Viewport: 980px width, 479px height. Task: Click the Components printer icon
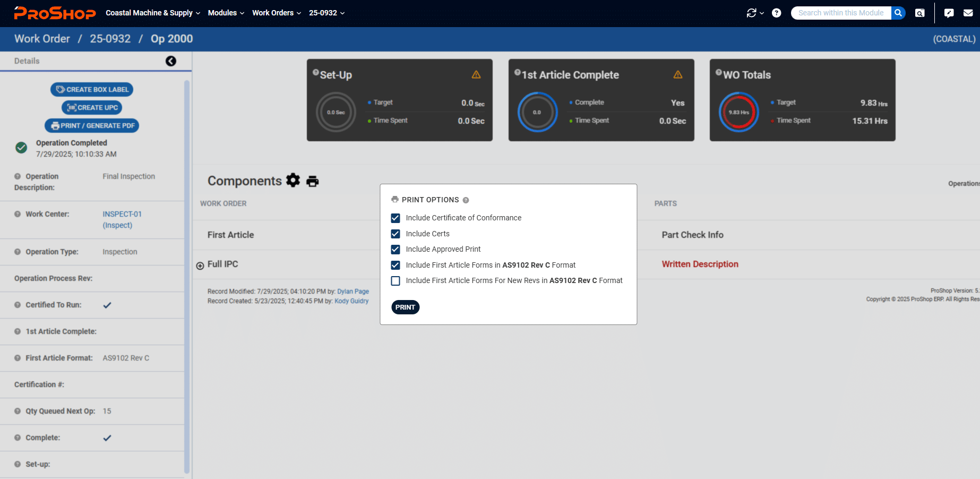(x=313, y=181)
